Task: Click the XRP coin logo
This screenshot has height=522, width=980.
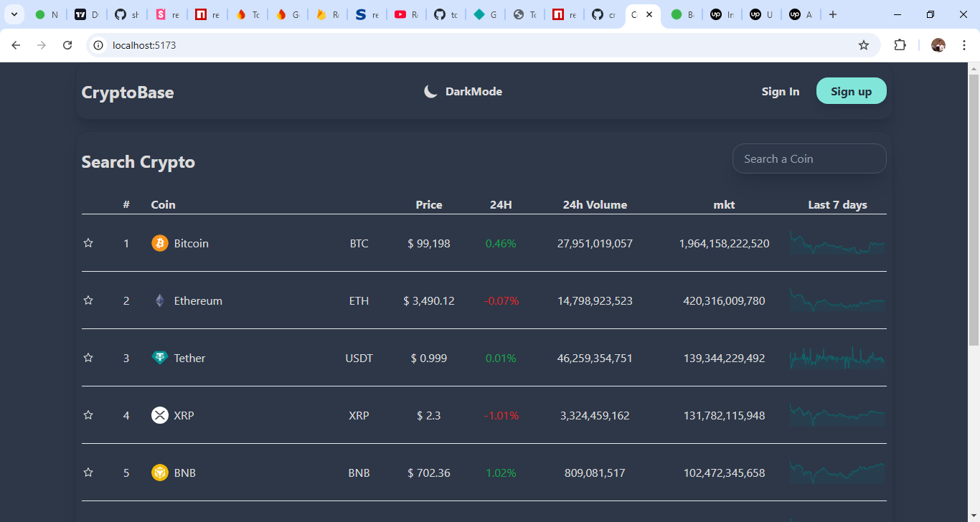Action: point(160,415)
